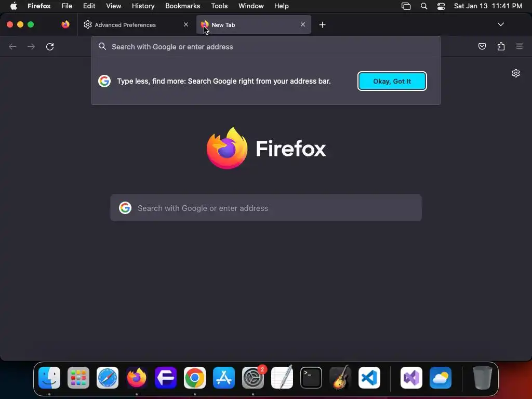Launch Safari from the Dock

tap(108, 378)
